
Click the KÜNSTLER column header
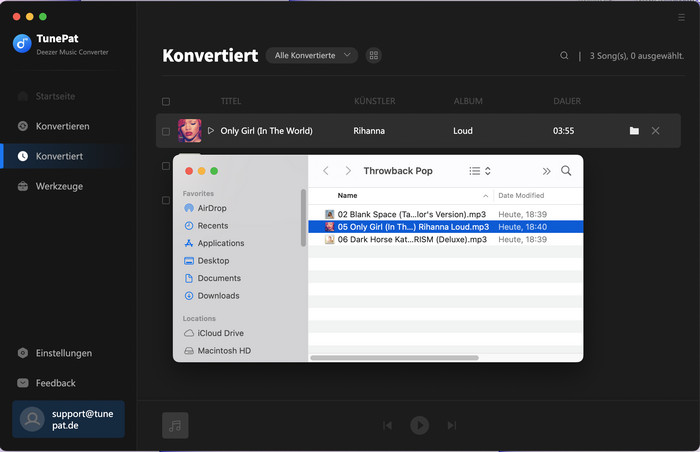point(375,101)
